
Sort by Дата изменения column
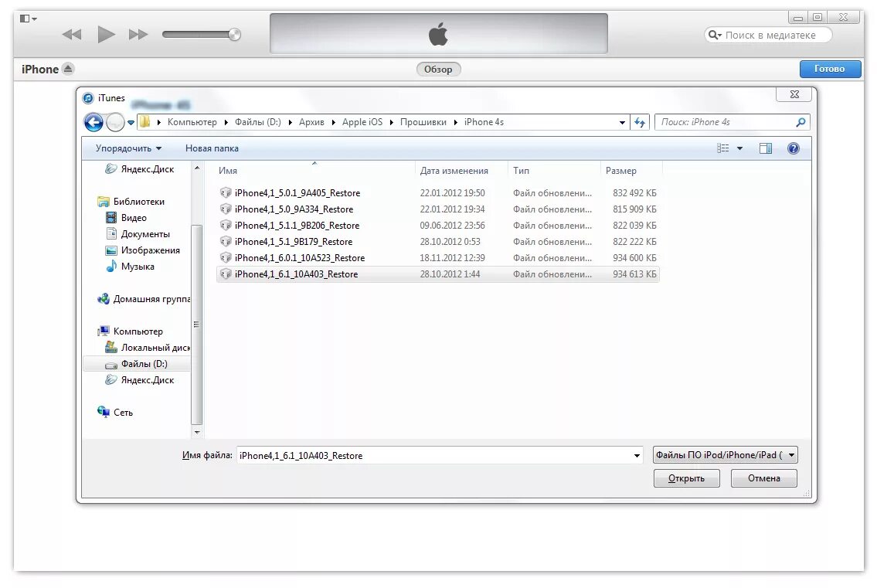coord(454,171)
